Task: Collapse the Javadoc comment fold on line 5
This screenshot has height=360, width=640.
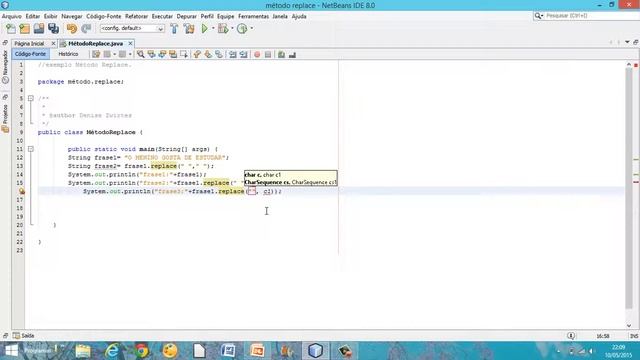Action: pyautogui.click(x=31, y=98)
